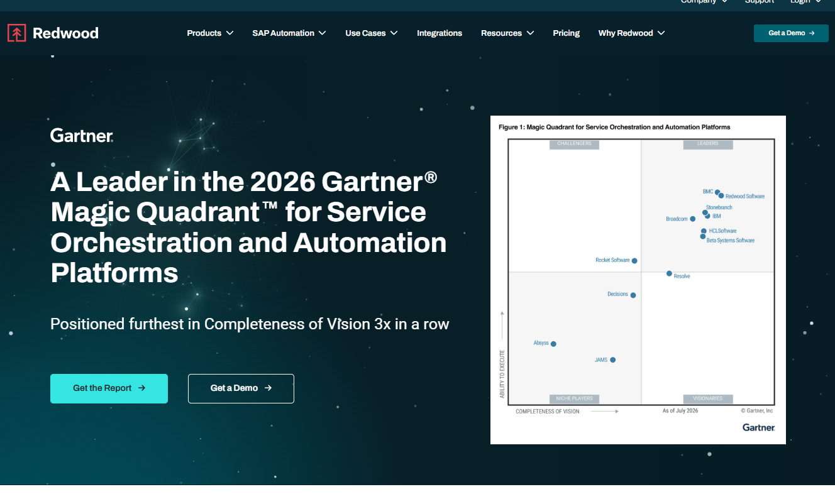Click the "Absyss" label in the chart

(541, 343)
